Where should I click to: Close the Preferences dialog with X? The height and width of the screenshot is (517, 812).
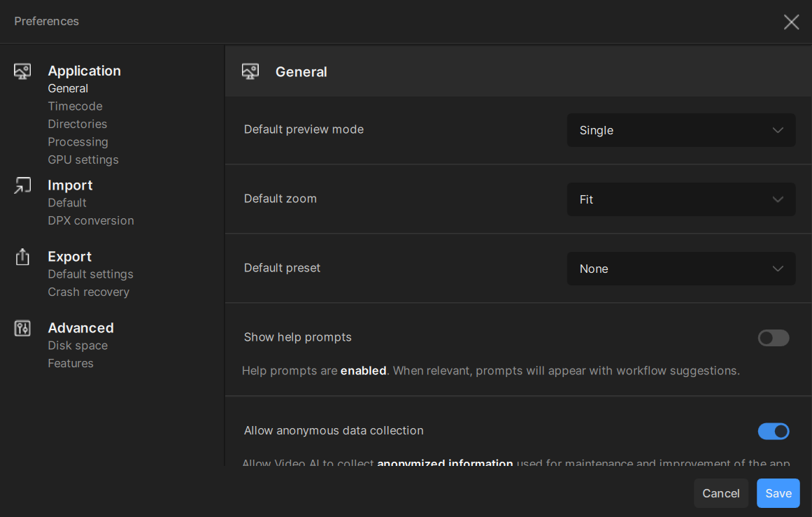coord(791,22)
